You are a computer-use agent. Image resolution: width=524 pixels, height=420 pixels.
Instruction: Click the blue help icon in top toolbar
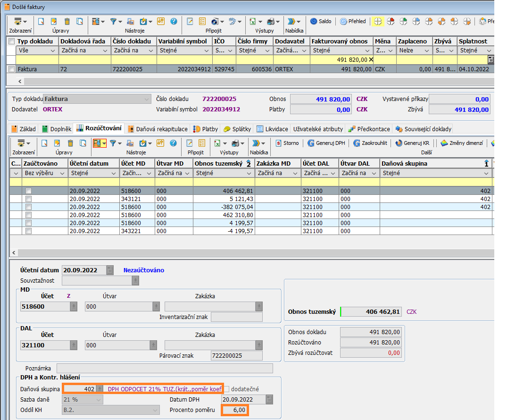pos(174,21)
